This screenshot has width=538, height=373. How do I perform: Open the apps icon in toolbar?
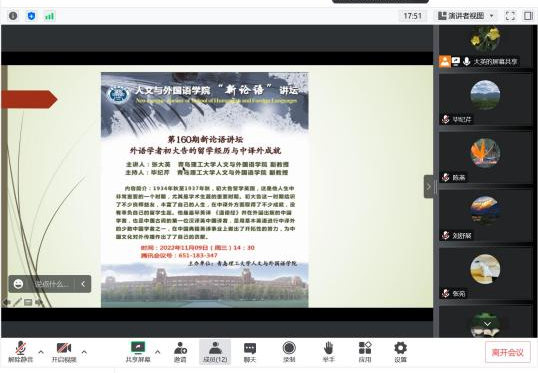[x=365, y=352]
